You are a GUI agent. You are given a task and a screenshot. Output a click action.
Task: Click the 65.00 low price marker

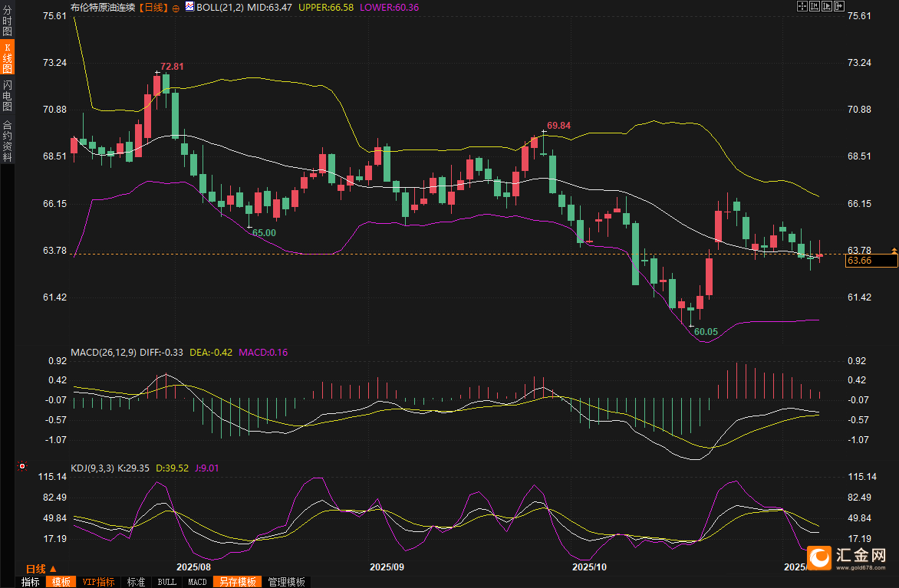pyautogui.click(x=264, y=233)
